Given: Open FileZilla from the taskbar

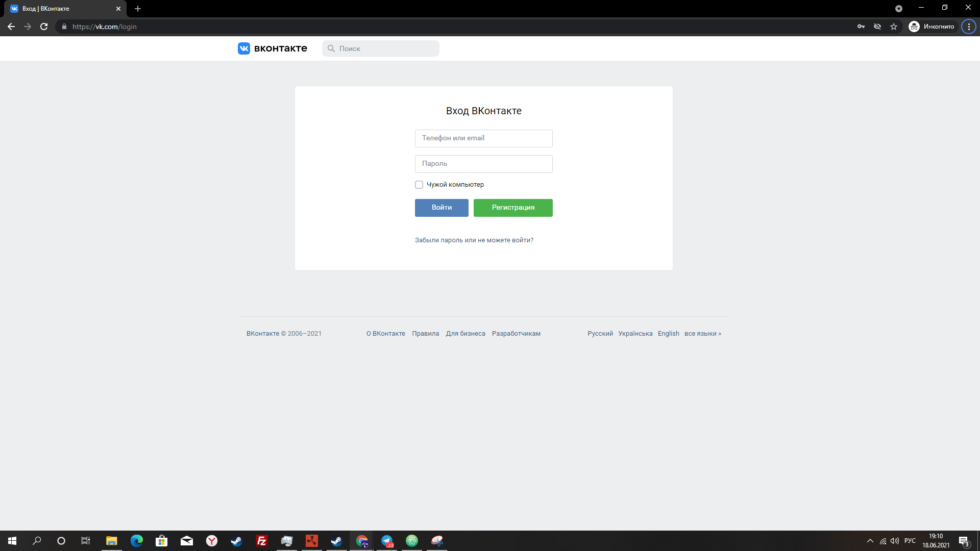Looking at the screenshot, I should (261, 541).
